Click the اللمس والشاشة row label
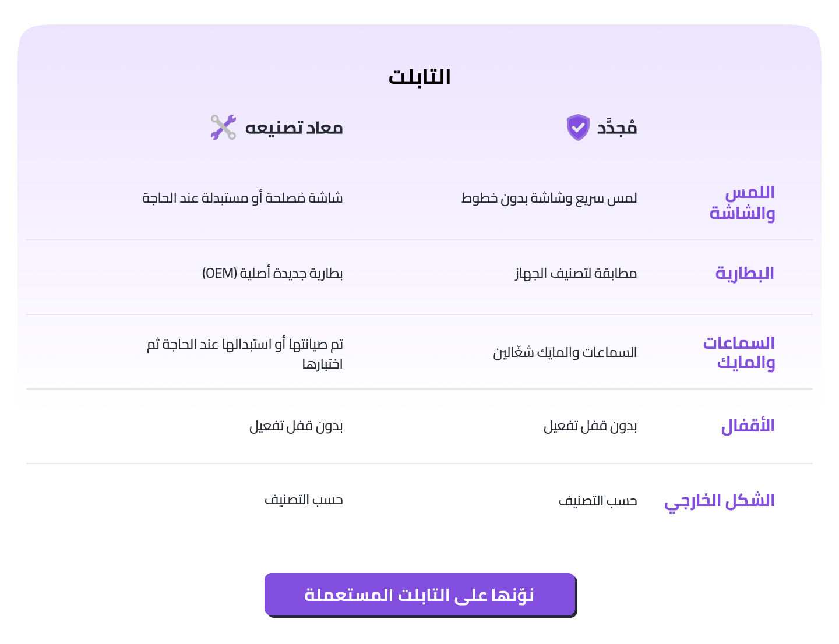Viewport: 839px width, 644px height. point(742,203)
